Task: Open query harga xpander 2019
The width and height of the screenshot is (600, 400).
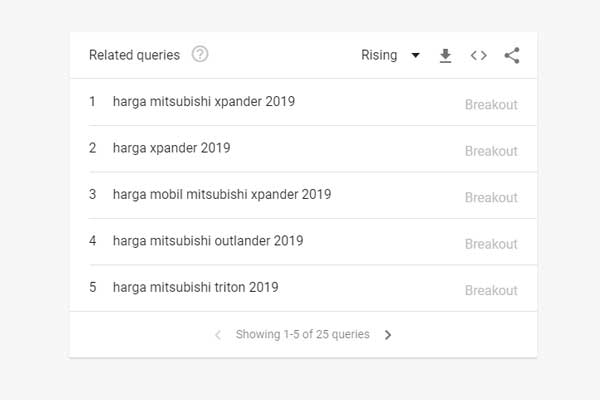Action: (x=171, y=148)
